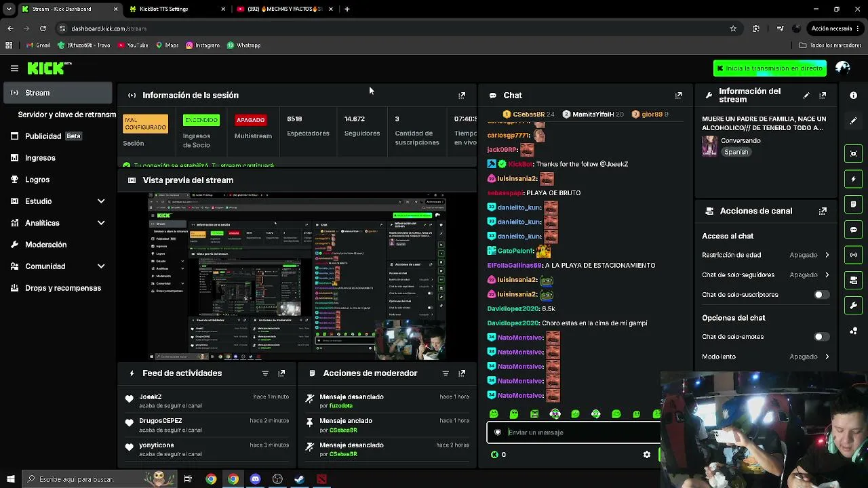Click Inicia la transmisión en directo button
Viewport: 868px width, 488px height.
(770, 68)
